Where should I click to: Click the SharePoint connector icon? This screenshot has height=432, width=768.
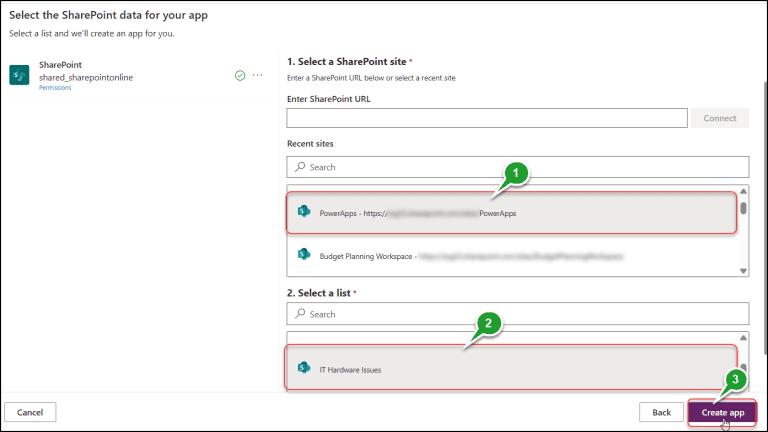(x=19, y=75)
